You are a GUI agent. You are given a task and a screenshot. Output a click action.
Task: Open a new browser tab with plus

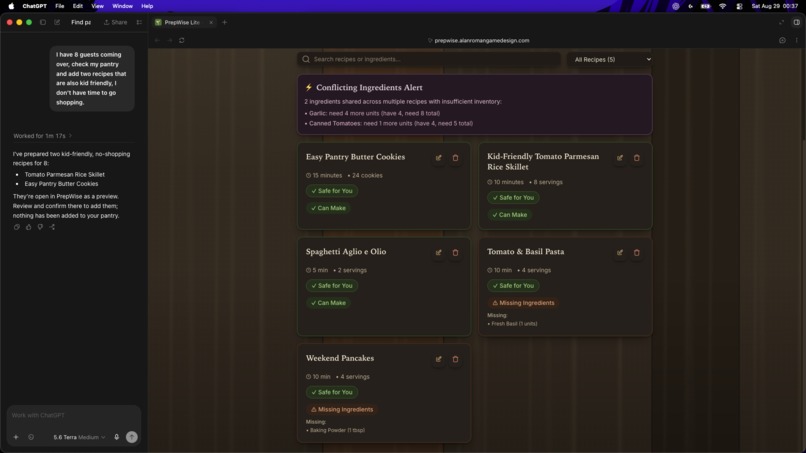click(225, 22)
